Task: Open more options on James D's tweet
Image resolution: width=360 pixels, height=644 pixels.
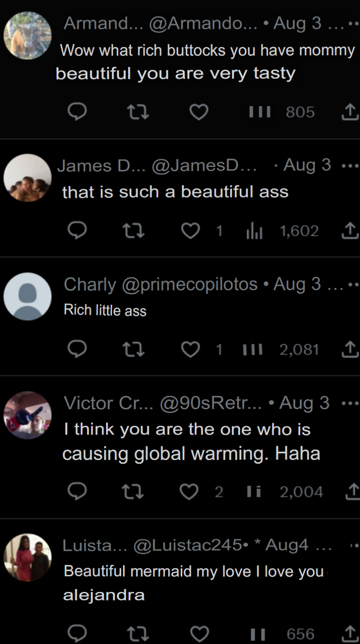Action: (350, 166)
